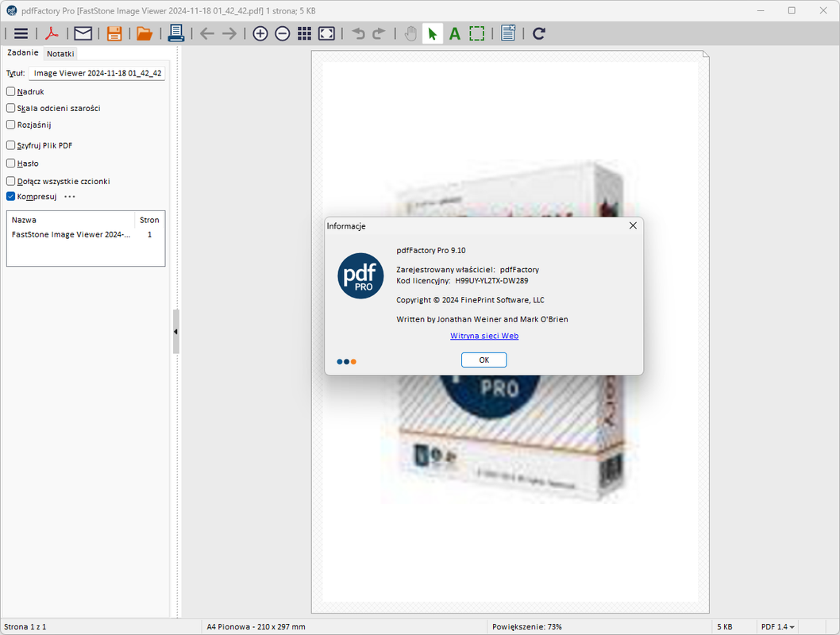Click the pdf PRO logo in dialog
The height and width of the screenshot is (635, 840).
(x=360, y=275)
